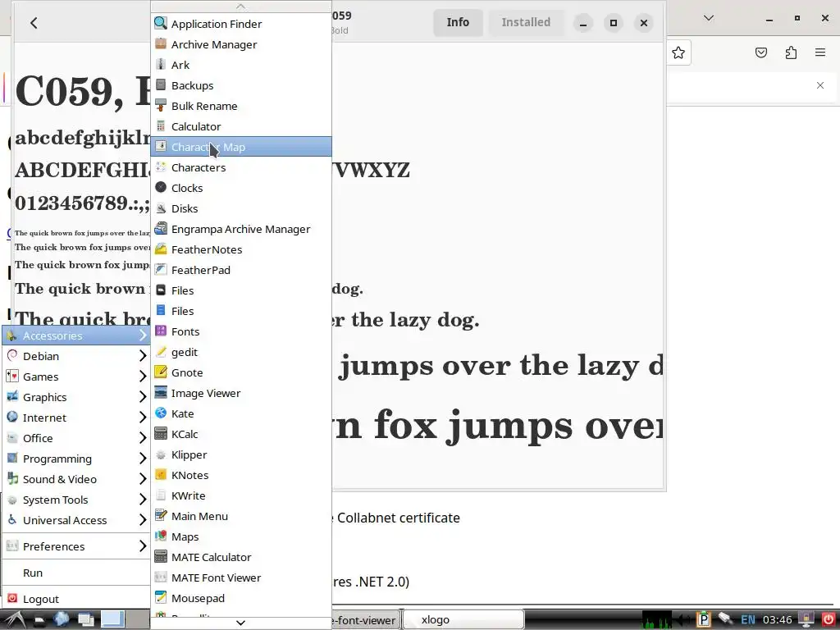
Task: Choose Logout from the start menu
Action: (76, 599)
